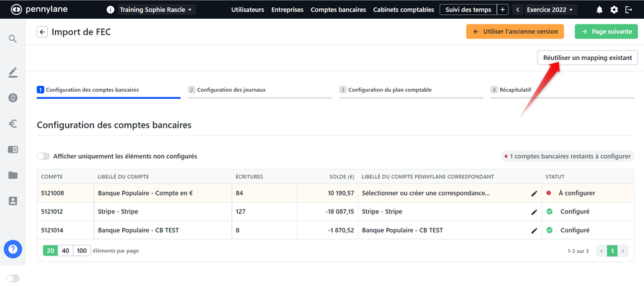Open the folder icon in sidebar
The image size is (644, 291).
(x=13, y=175)
